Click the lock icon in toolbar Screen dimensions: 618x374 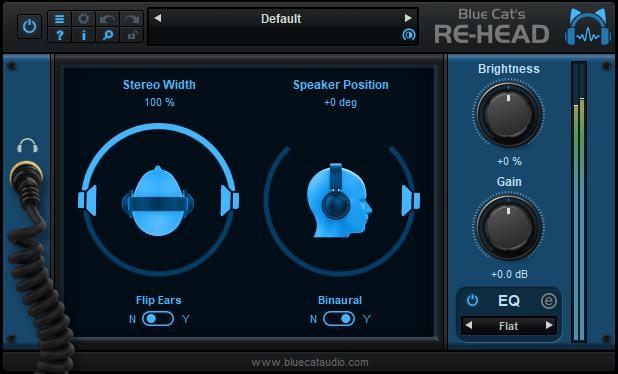click(x=131, y=35)
